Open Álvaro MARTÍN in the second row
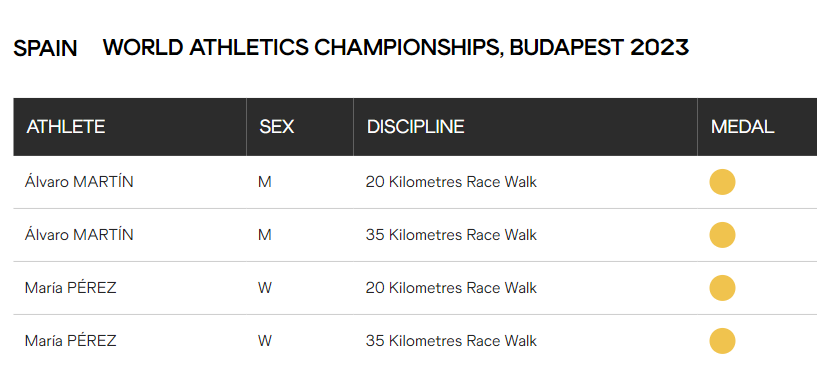 tap(79, 235)
